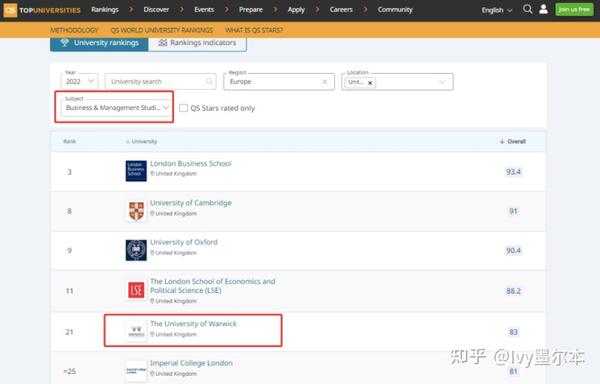Click the Join us free button

point(574,9)
